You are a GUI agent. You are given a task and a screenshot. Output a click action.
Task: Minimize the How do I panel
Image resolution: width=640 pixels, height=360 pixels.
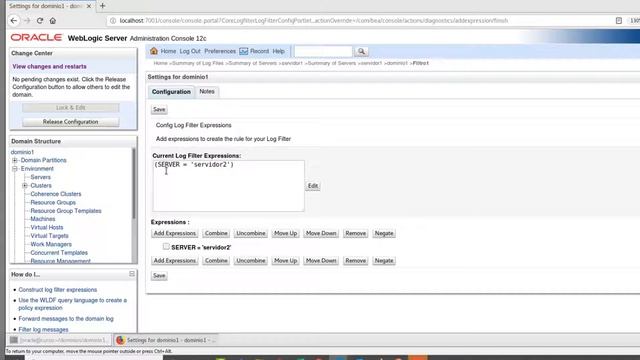pos(132,274)
